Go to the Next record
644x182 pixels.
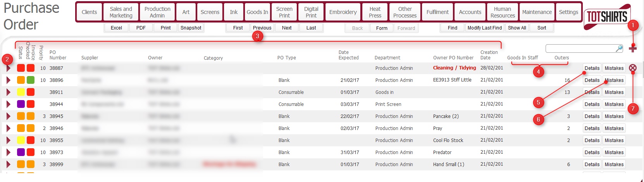point(287,28)
